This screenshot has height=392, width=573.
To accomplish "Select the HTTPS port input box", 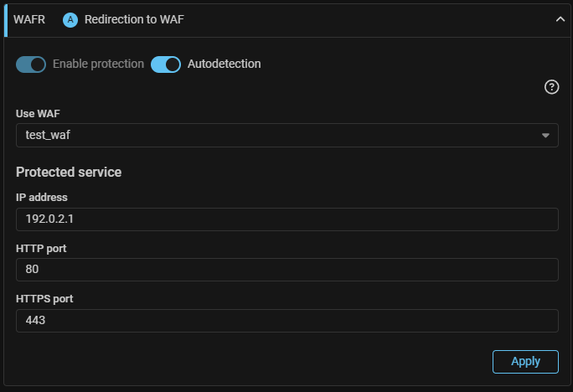I will point(286,321).
